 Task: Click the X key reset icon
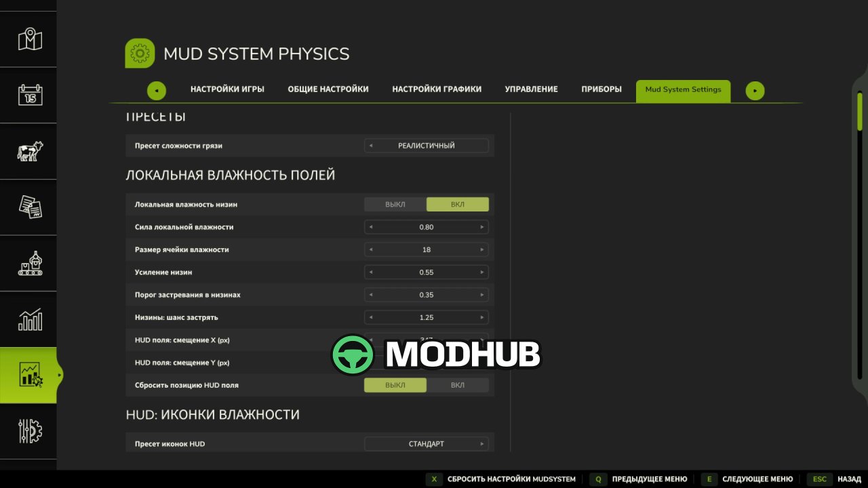pos(434,479)
